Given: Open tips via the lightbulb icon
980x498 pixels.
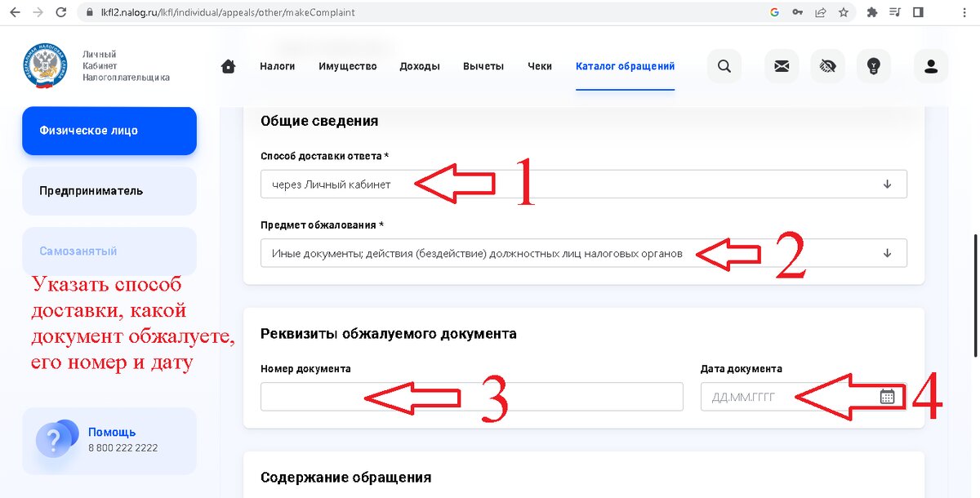Looking at the screenshot, I should click(x=874, y=66).
